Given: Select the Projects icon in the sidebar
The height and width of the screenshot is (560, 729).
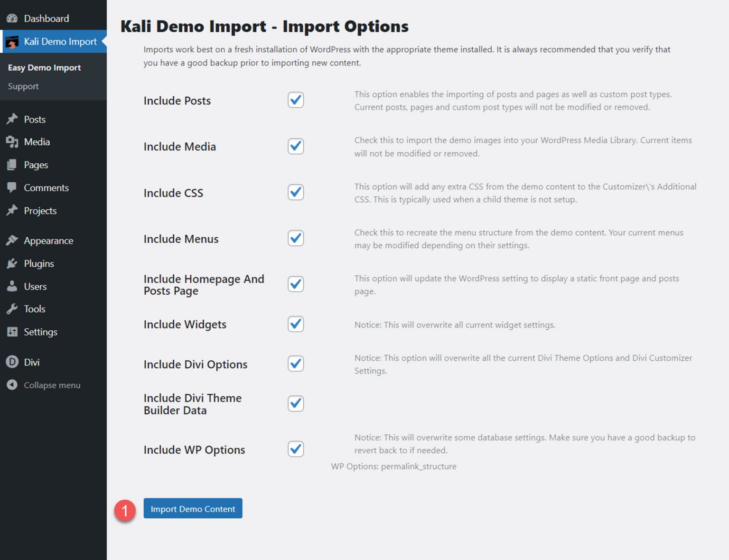Looking at the screenshot, I should pos(11,211).
